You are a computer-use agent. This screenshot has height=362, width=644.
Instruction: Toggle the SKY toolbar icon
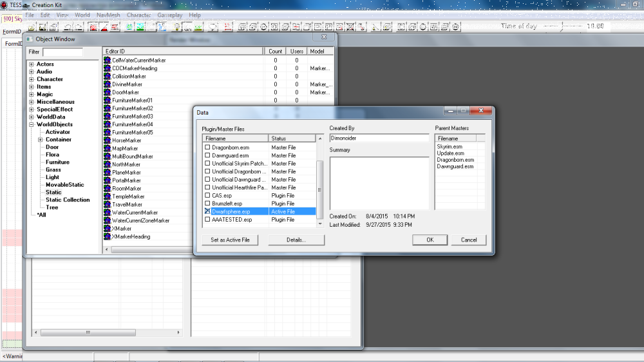click(187, 27)
